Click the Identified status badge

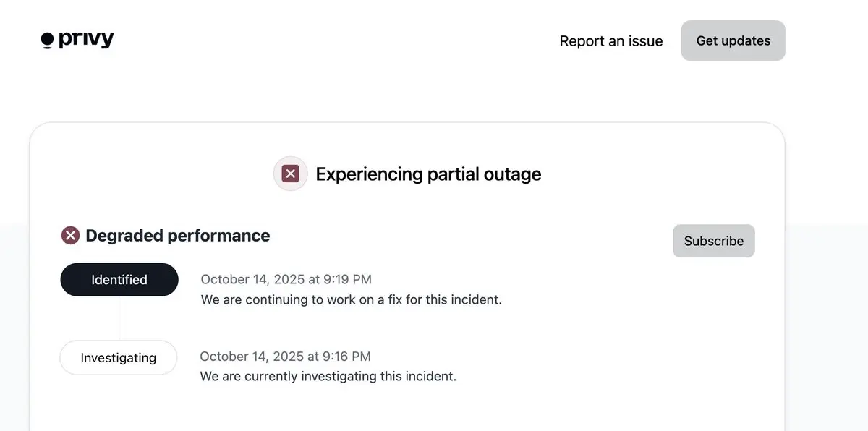click(119, 280)
